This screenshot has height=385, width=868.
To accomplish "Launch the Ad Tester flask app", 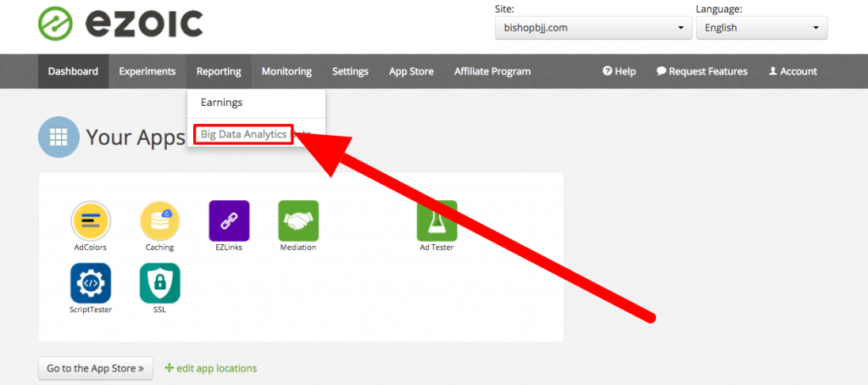I will (437, 220).
